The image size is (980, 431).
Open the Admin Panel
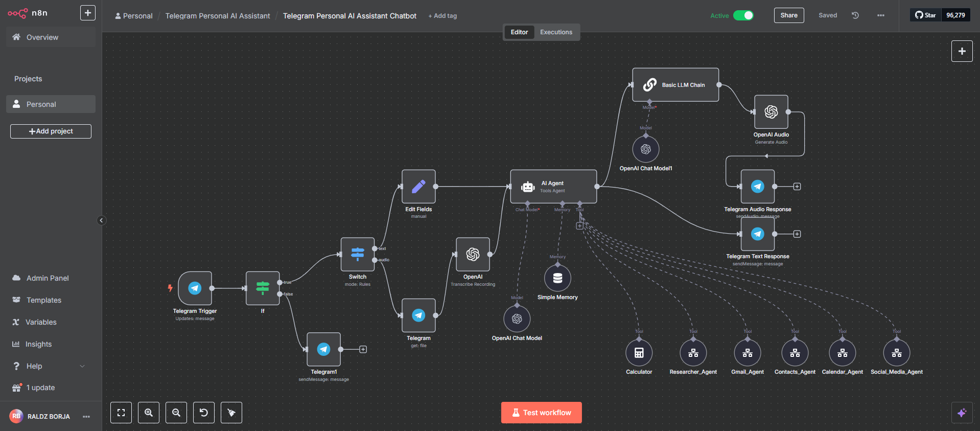pos(51,278)
